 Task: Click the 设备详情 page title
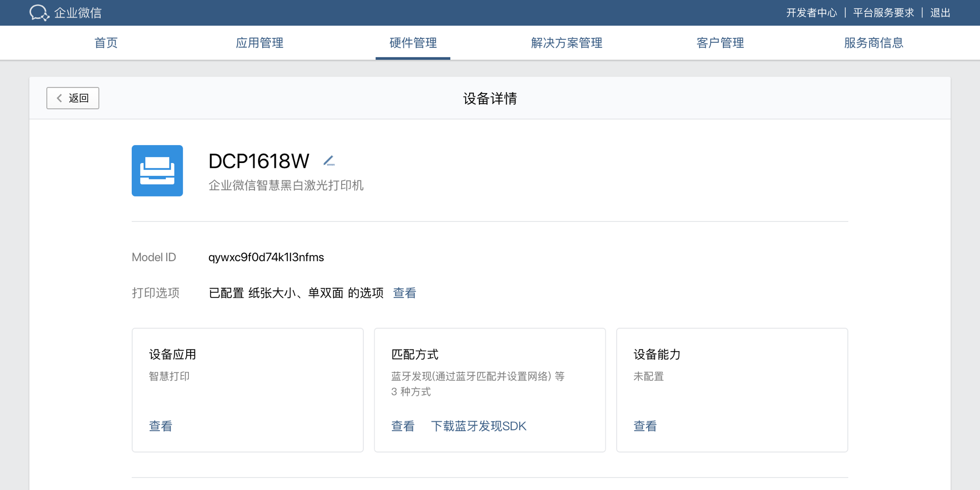(490, 98)
